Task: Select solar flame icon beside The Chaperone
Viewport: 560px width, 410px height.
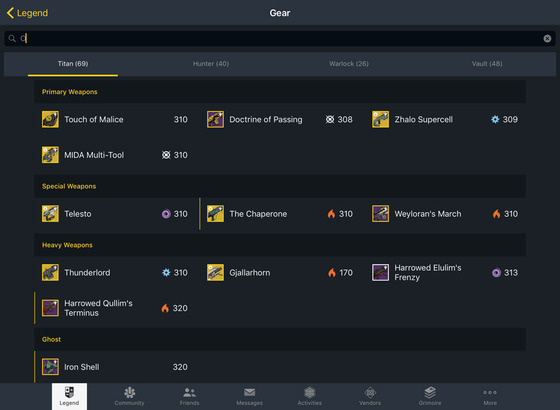Action: point(331,214)
